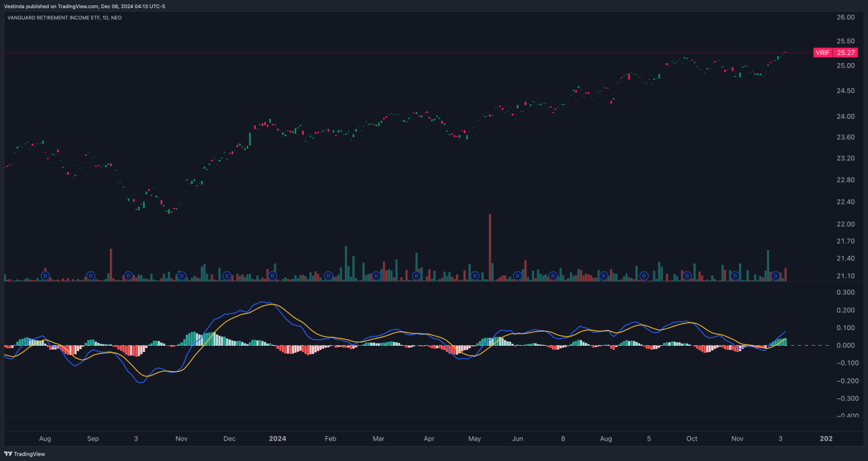Click the May label on time axis

[475, 439]
